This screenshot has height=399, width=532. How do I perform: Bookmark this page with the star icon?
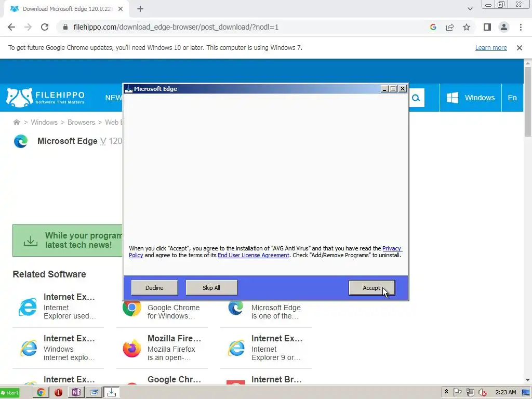[x=467, y=27]
